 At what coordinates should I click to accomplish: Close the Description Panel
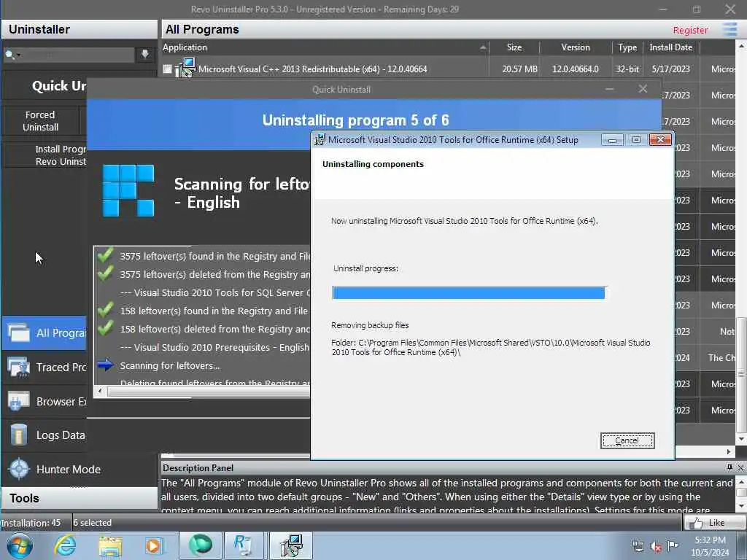pos(740,467)
